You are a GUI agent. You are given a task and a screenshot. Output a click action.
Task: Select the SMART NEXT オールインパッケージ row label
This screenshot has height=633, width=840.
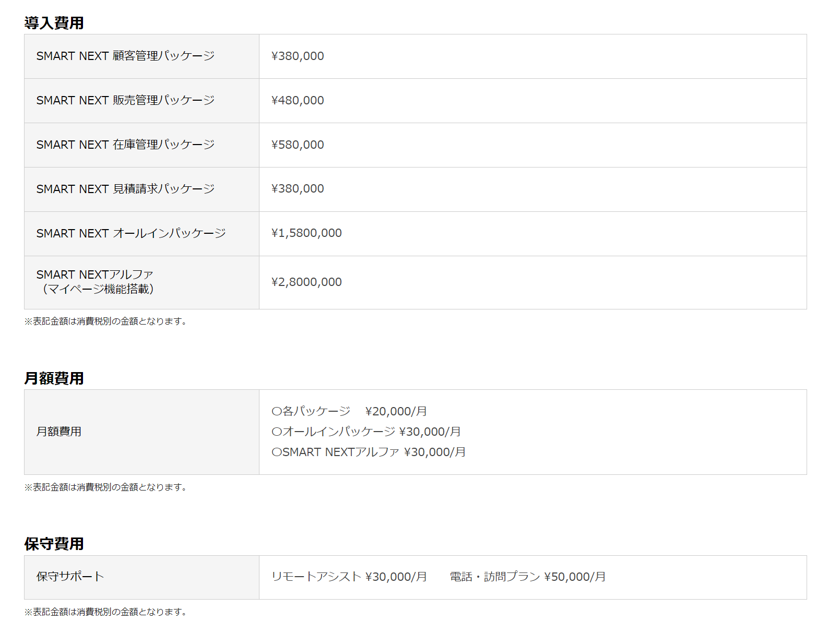point(131,233)
